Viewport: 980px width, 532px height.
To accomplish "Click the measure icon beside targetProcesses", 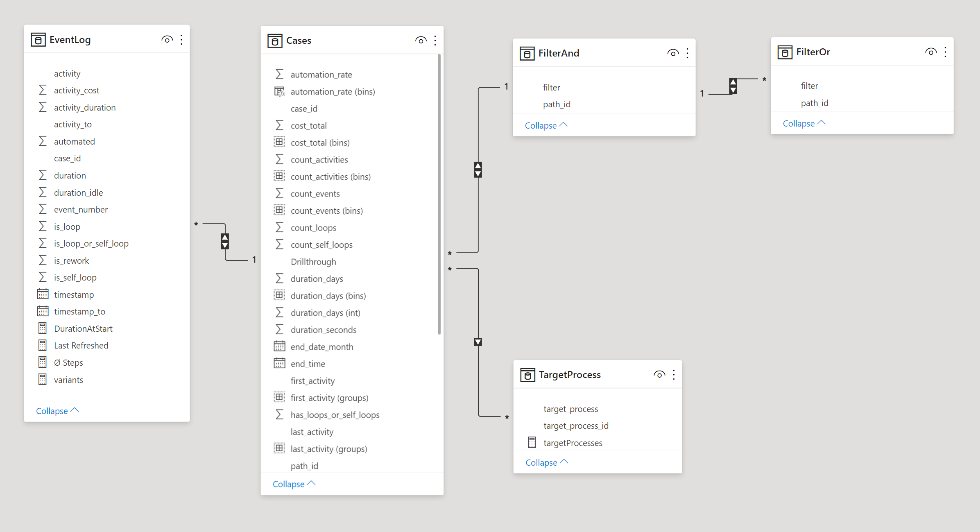I will 532,443.
